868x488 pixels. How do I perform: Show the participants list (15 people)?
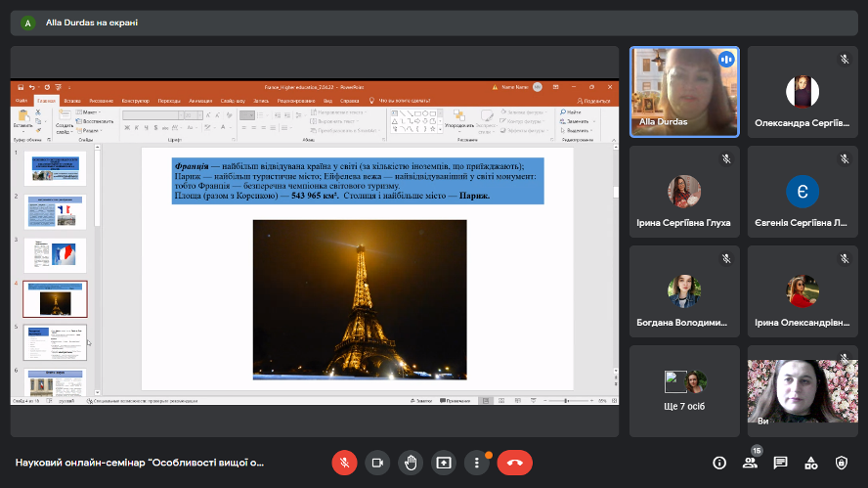(x=750, y=463)
